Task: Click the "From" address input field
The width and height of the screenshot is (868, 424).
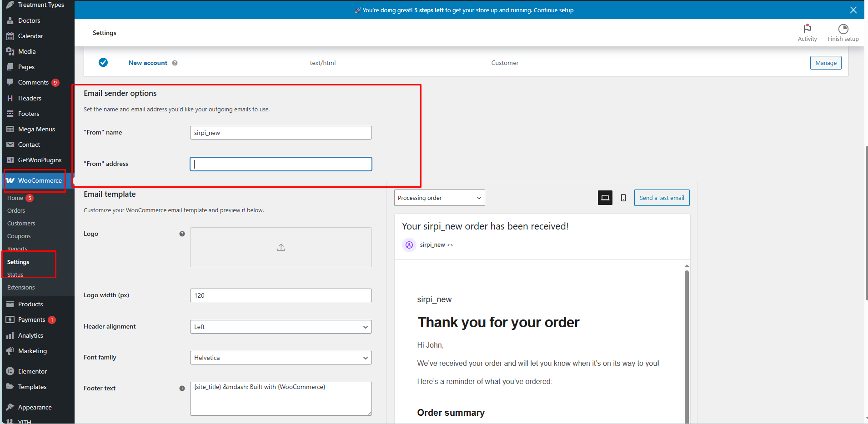Action: [x=281, y=164]
